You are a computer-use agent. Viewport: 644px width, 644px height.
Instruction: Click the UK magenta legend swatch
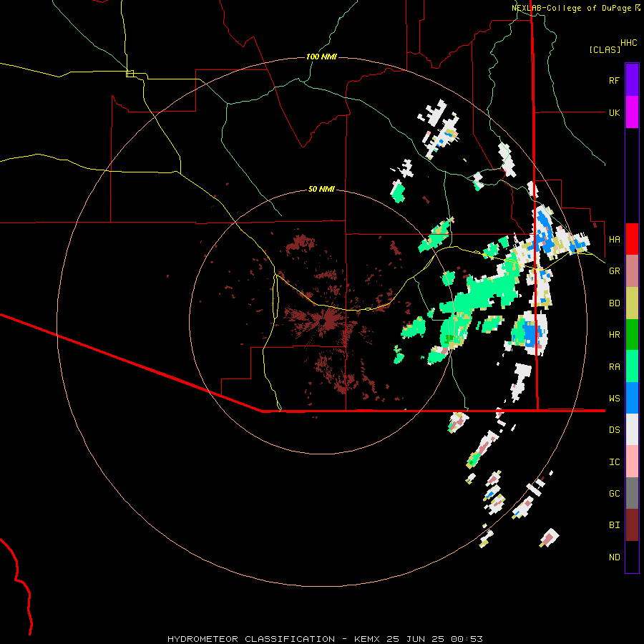click(632, 112)
